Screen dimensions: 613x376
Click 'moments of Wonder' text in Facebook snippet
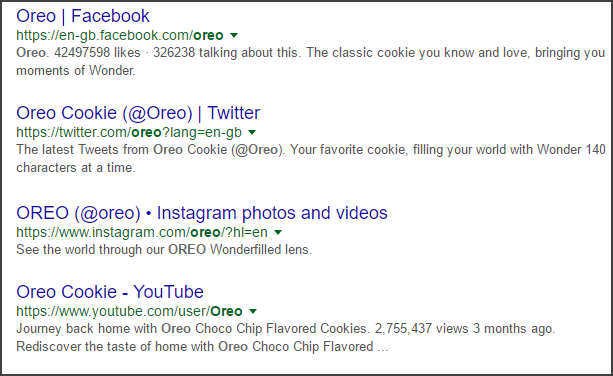[x=75, y=71]
